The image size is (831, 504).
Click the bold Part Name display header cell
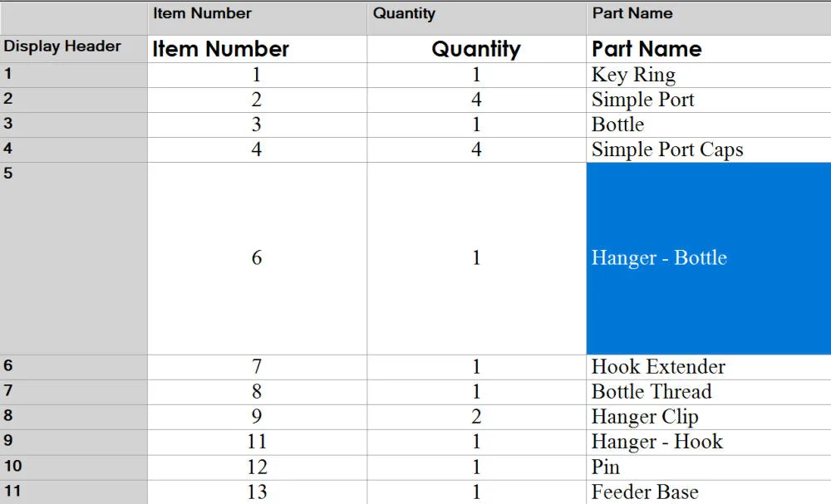(709, 49)
